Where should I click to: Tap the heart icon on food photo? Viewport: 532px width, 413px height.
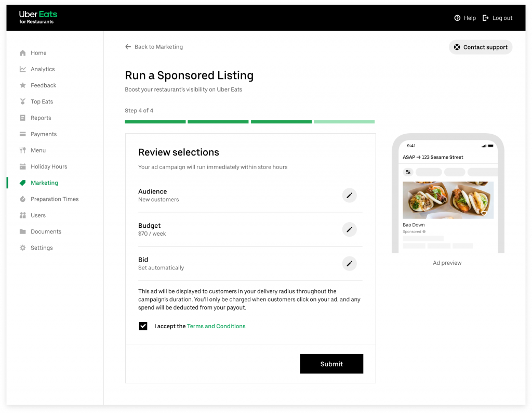coord(484,213)
